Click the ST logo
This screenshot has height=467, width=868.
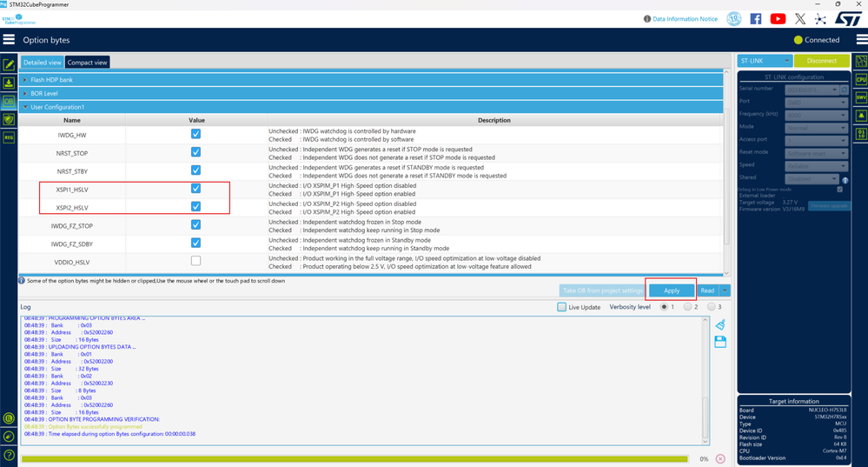point(847,19)
